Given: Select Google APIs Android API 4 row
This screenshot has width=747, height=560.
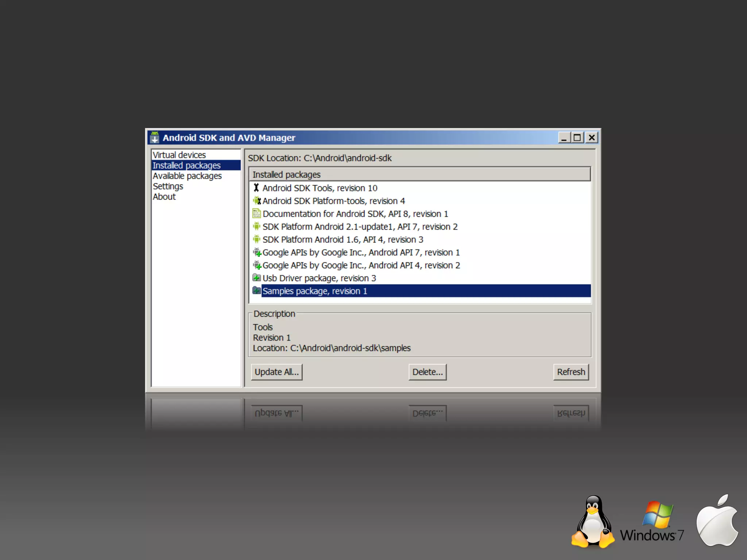Looking at the screenshot, I should click(x=361, y=265).
